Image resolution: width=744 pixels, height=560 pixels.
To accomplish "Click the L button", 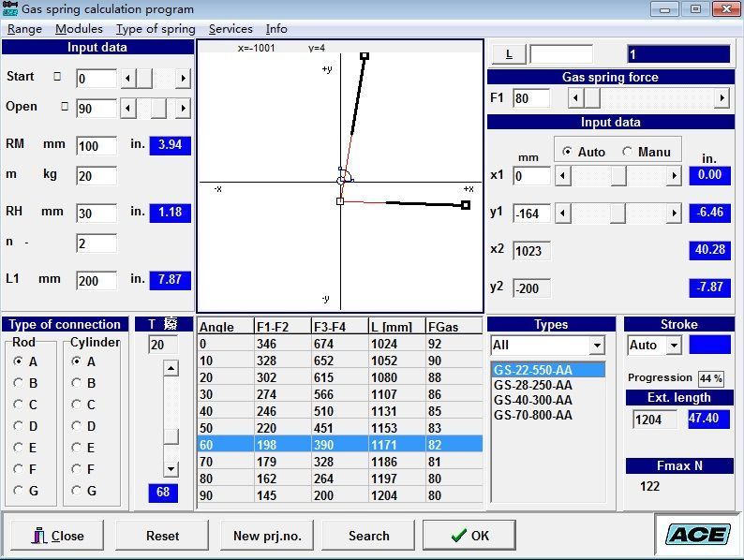I will pyautogui.click(x=509, y=54).
